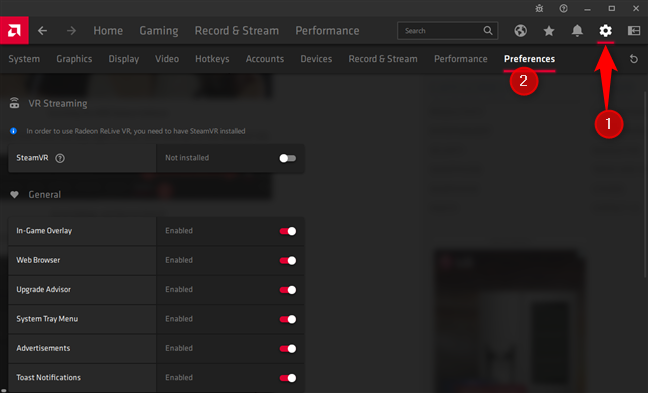Open the web browser globe icon
Screen dimensions: 648x393
pos(520,31)
